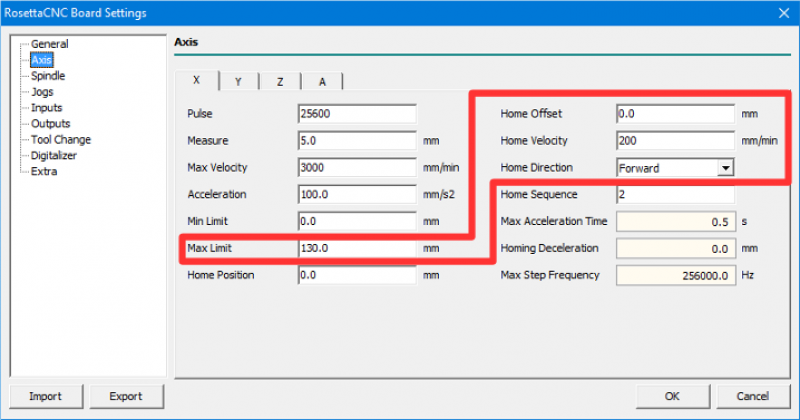The image size is (800, 420).
Task: Open the Inputs settings page
Action: pyautogui.click(x=46, y=108)
